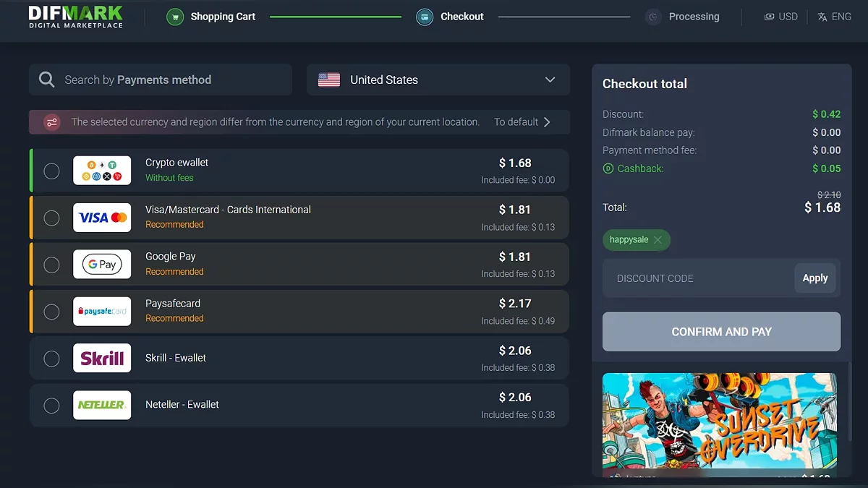
Task: Click the Visa/Mastercard logo
Action: (102, 218)
